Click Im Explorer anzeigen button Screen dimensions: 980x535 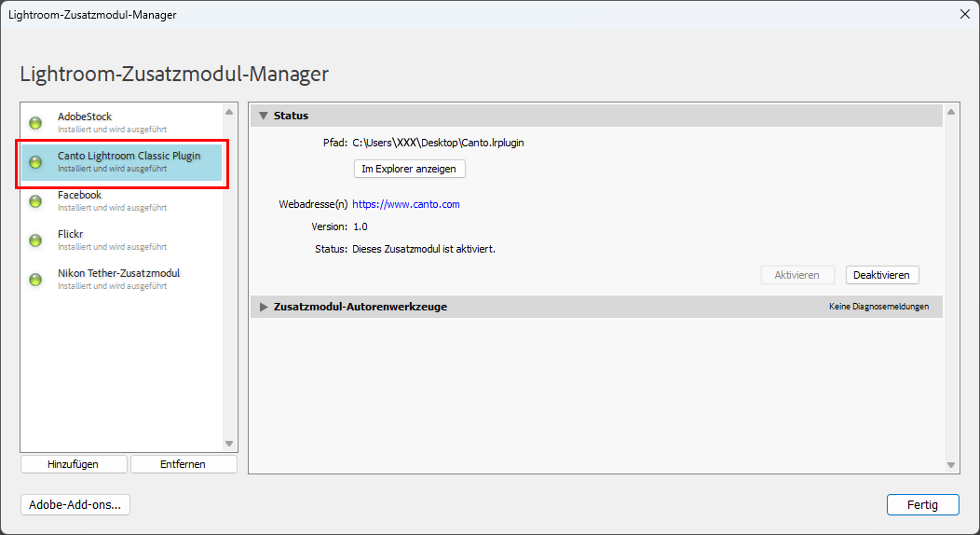coord(409,169)
